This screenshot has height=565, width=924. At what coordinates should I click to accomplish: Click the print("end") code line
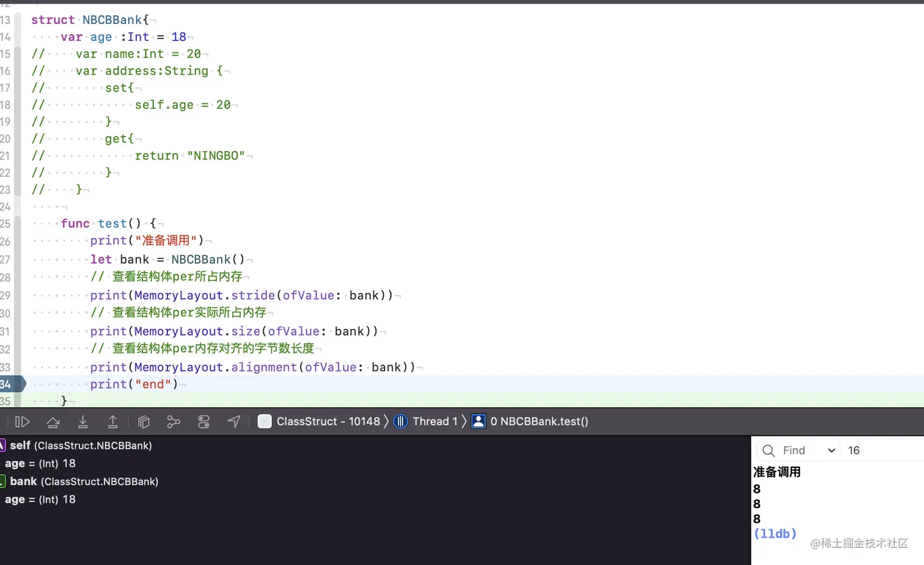coord(134,384)
